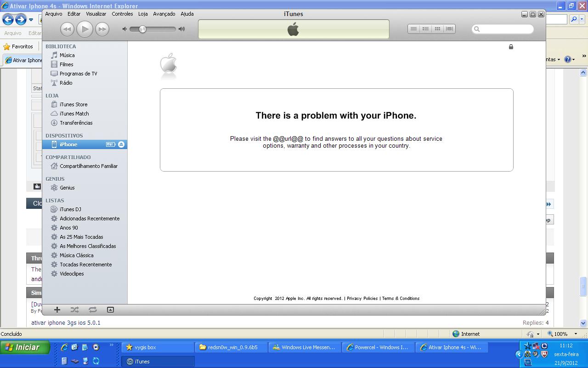Open the Ajuda menu
The image size is (588, 368).
tap(187, 14)
